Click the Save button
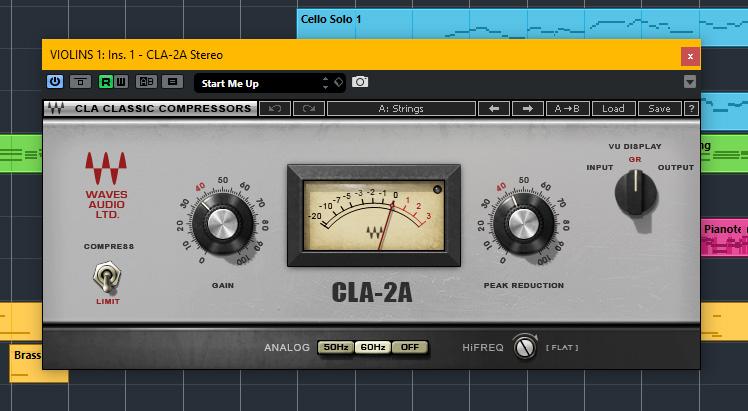Screen dimensions: 748x411 (x=660, y=109)
